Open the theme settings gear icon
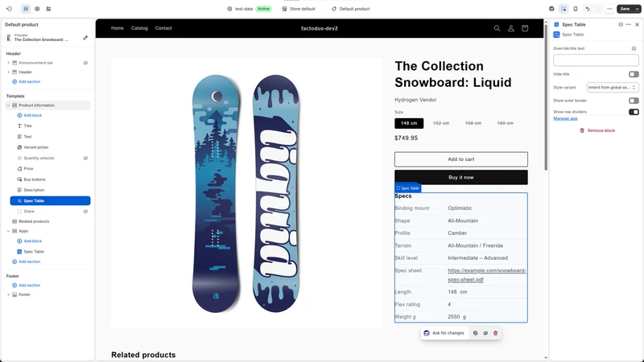644x362 pixels. click(37, 9)
